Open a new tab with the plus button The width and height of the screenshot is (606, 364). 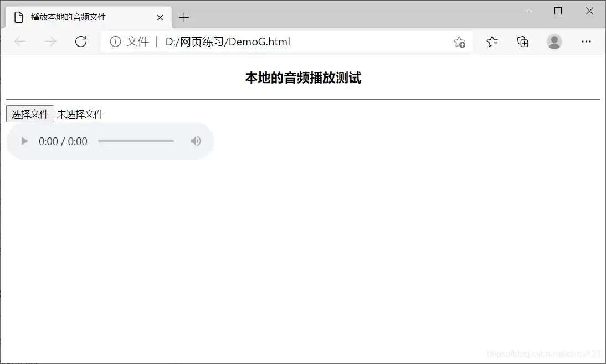point(184,17)
